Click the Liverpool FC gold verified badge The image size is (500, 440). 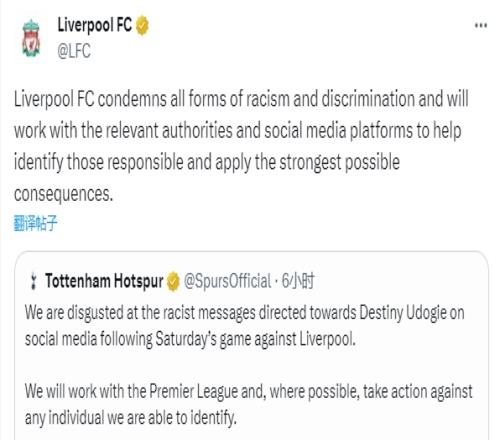tap(142, 25)
